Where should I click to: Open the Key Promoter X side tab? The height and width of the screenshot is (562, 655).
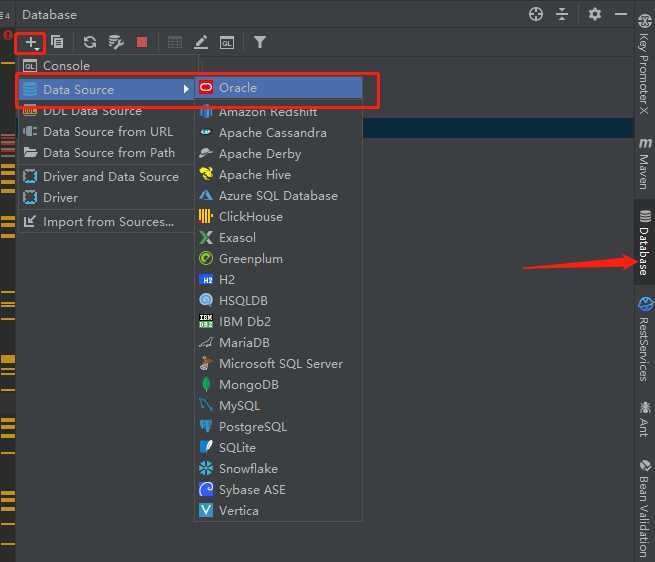pyautogui.click(x=645, y=65)
